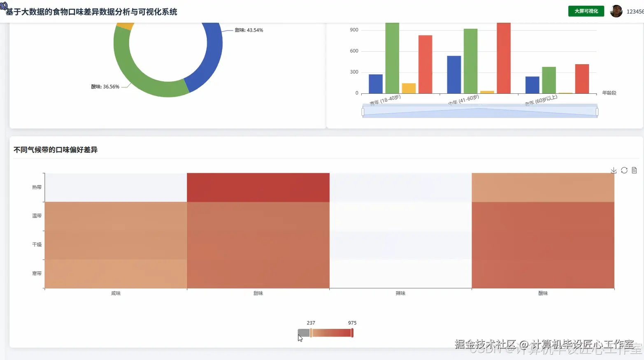This screenshot has height=360, width=644.
Task: Save the heatmap chart as image
Action: click(x=614, y=170)
